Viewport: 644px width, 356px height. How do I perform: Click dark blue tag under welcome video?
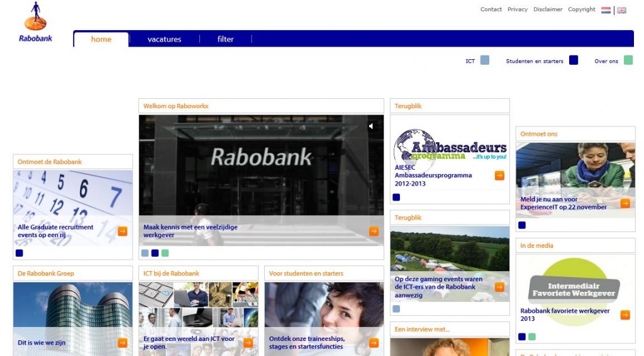[155, 253]
